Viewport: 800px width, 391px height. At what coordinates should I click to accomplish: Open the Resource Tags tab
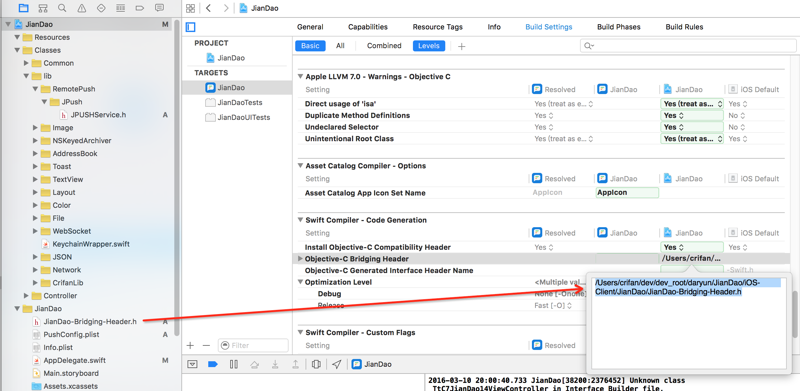point(438,27)
